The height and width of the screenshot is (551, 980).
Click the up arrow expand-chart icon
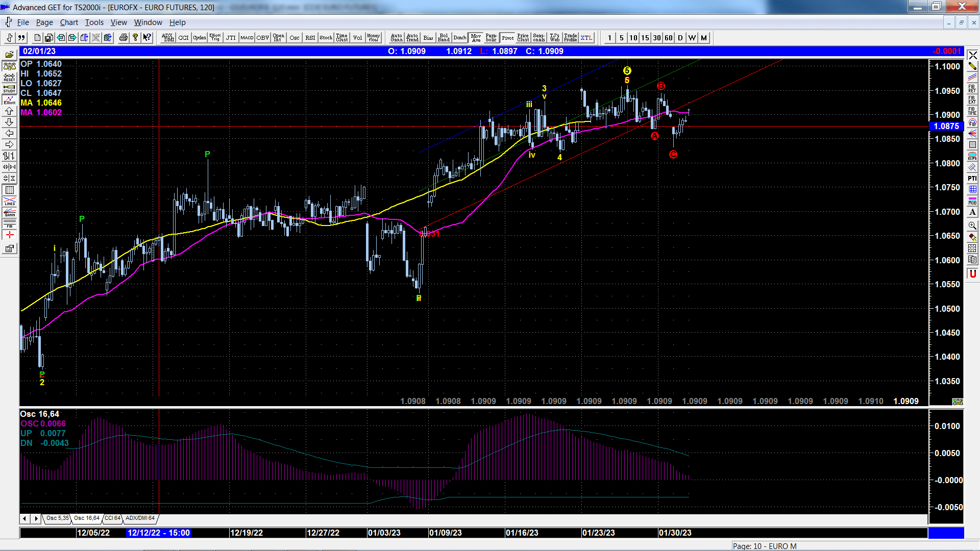tap(9, 111)
